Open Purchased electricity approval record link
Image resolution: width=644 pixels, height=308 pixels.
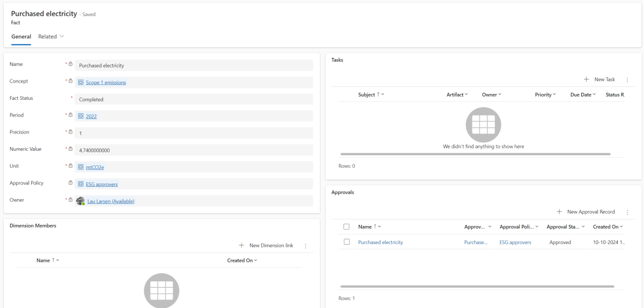(380, 243)
